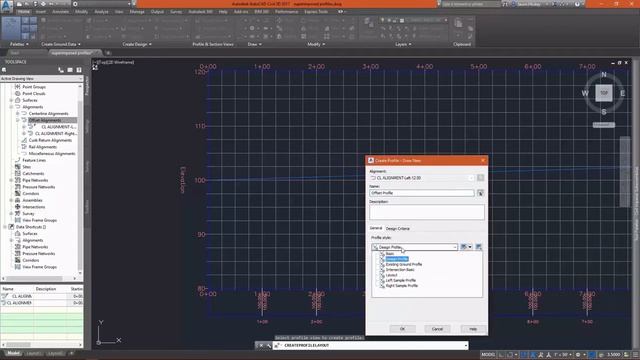The image size is (640, 360).
Task: Open the AutoCAD application menu button
Action: (7, 6)
